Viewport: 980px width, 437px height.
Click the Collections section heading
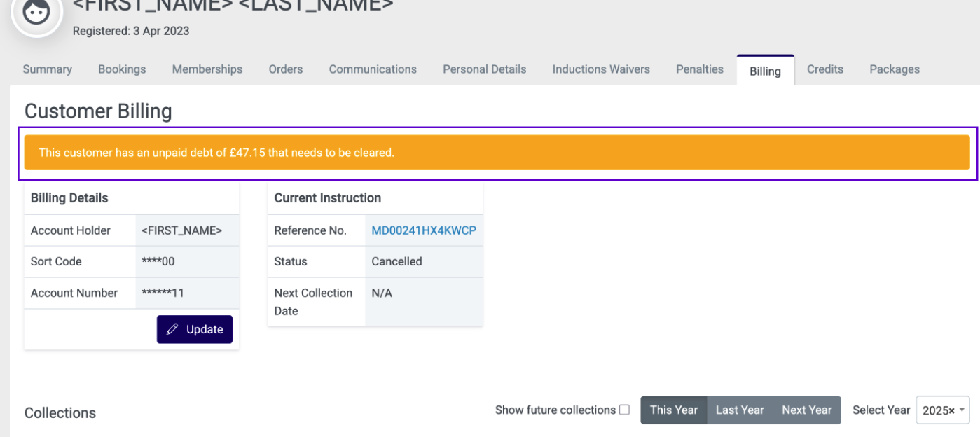click(x=60, y=413)
